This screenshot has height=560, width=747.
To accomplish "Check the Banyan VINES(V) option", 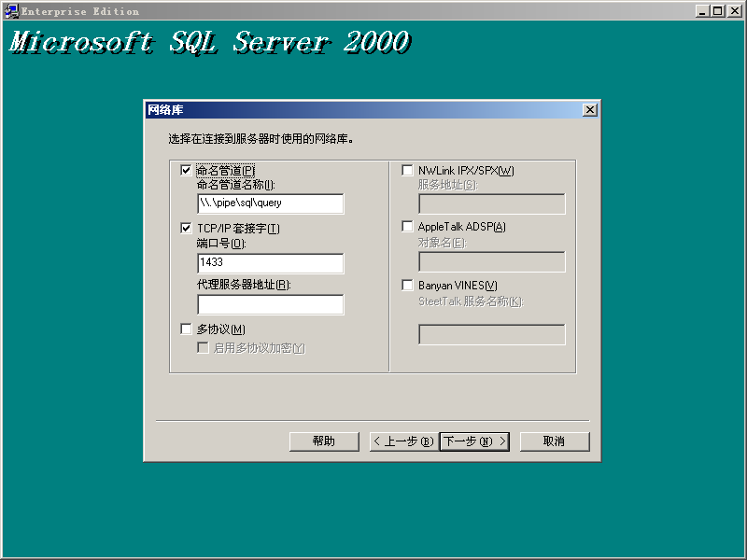I will tap(407, 286).
